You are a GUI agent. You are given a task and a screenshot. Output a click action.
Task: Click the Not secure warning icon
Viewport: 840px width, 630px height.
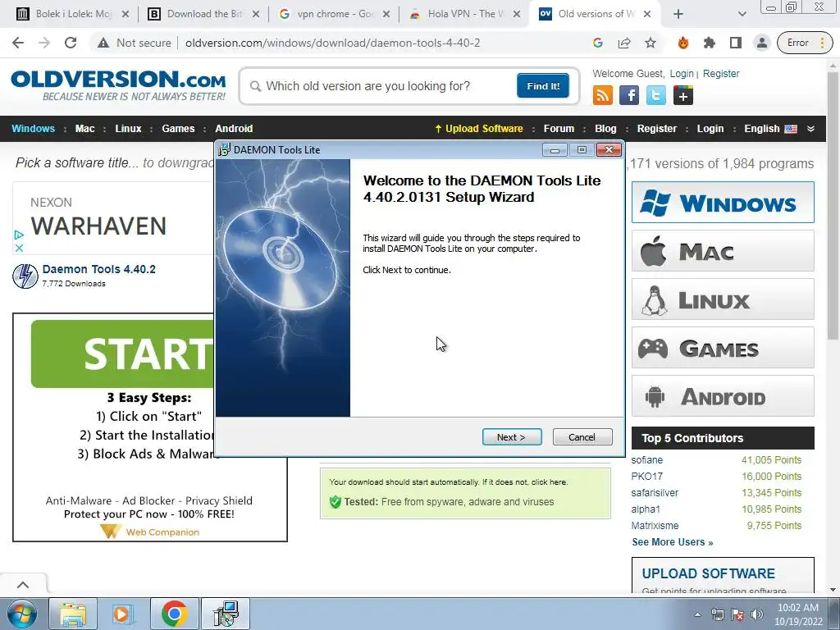pos(103,43)
